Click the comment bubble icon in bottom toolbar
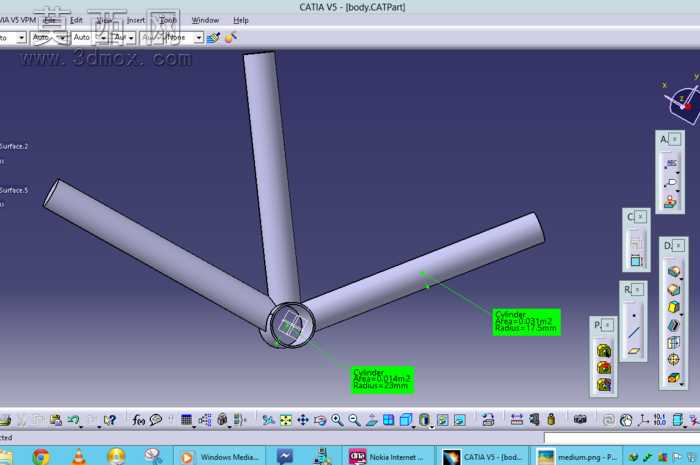Screen dimensions: 700x465 point(156,419)
